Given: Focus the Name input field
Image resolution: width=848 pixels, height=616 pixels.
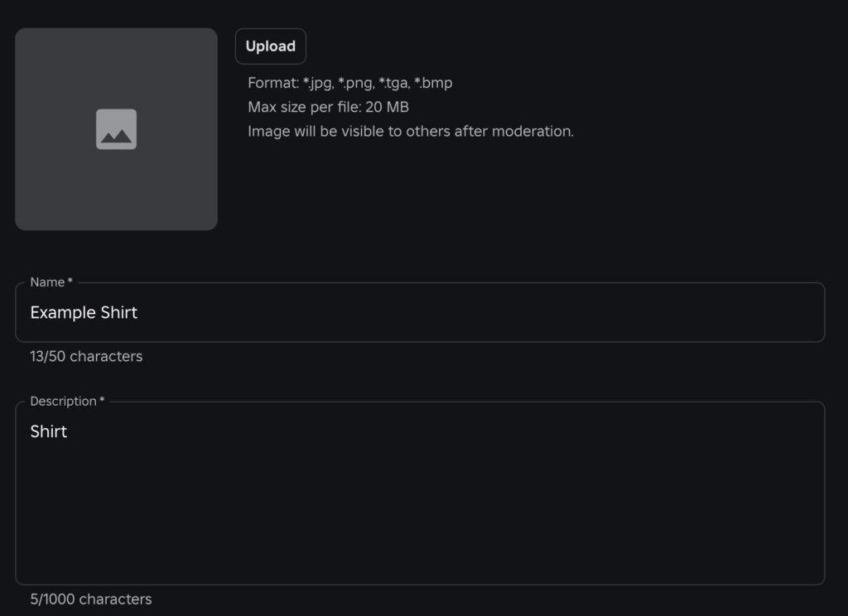Looking at the screenshot, I should pyautogui.click(x=420, y=312).
